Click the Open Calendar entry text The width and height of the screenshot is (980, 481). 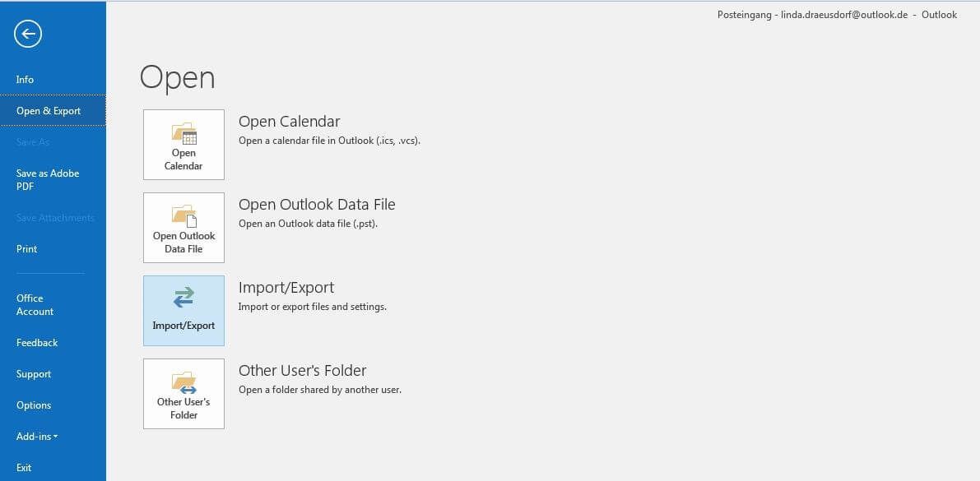289,121
